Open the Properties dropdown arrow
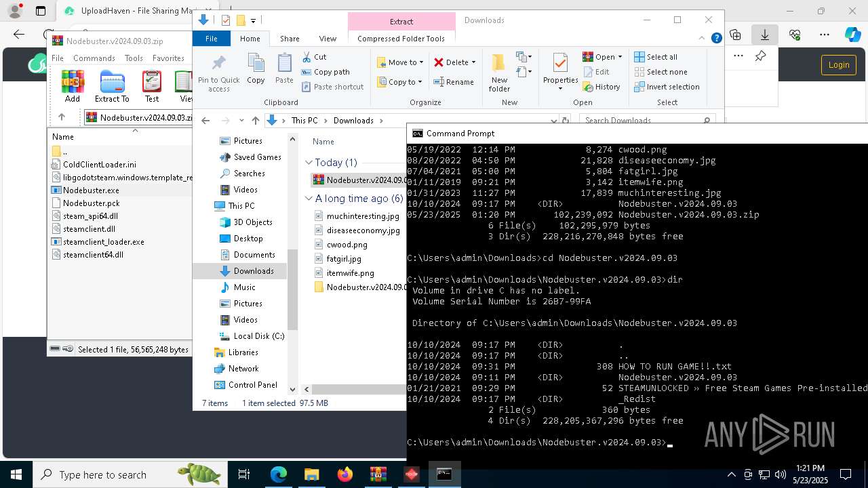 point(560,88)
